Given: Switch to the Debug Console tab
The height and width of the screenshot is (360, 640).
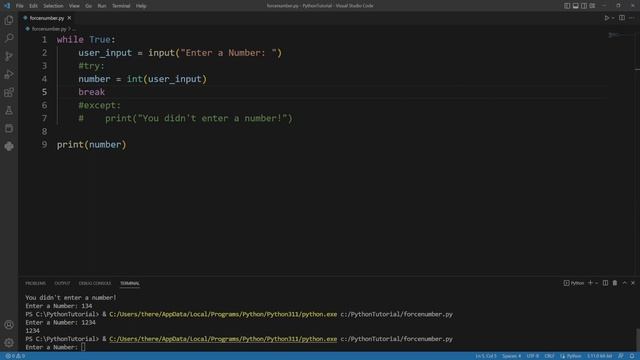Looking at the screenshot, I should point(95,283).
